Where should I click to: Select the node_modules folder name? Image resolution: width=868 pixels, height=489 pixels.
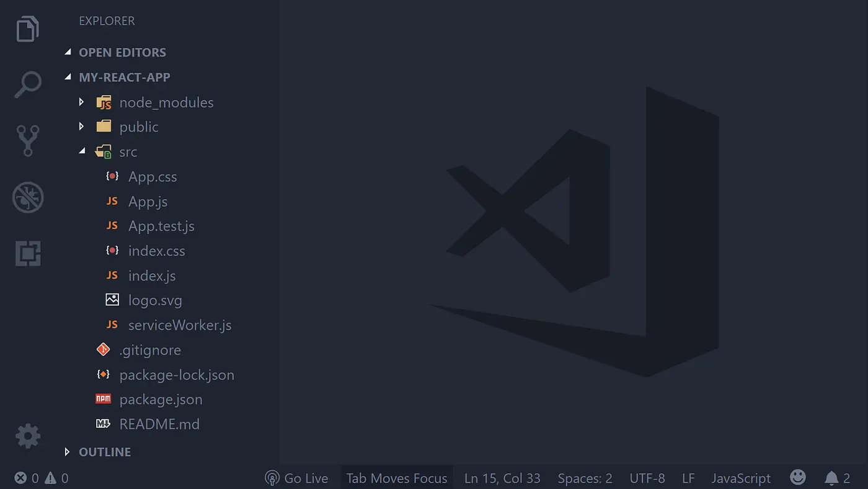tap(166, 102)
